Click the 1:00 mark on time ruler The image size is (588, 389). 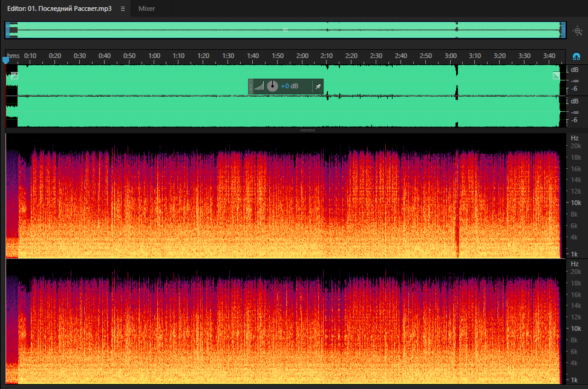point(154,56)
